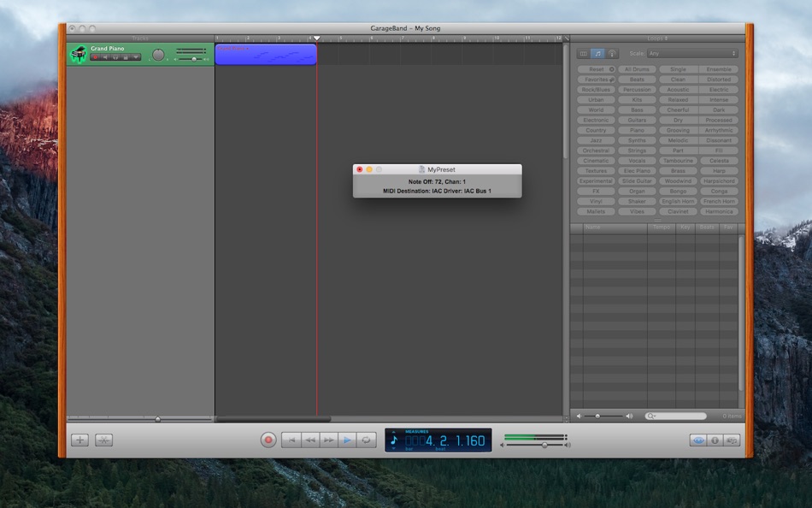This screenshot has height=508, width=812.
Task: Start recording with the red Record button
Action: 268,440
